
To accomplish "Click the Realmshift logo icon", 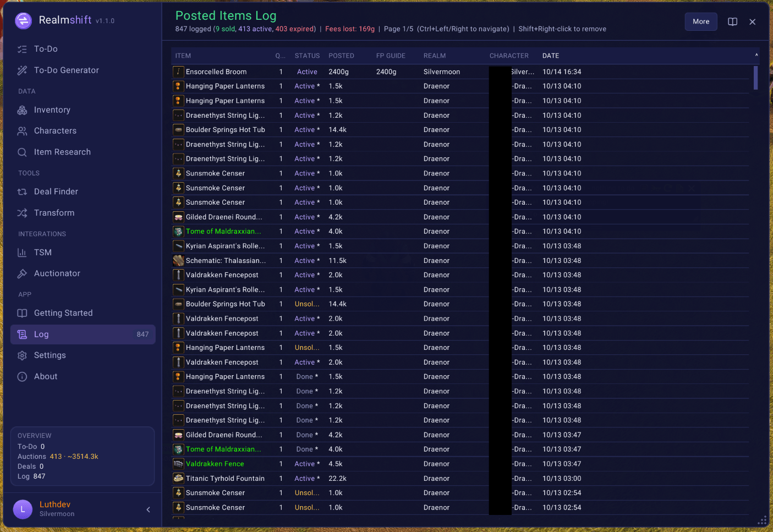I will [x=23, y=20].
